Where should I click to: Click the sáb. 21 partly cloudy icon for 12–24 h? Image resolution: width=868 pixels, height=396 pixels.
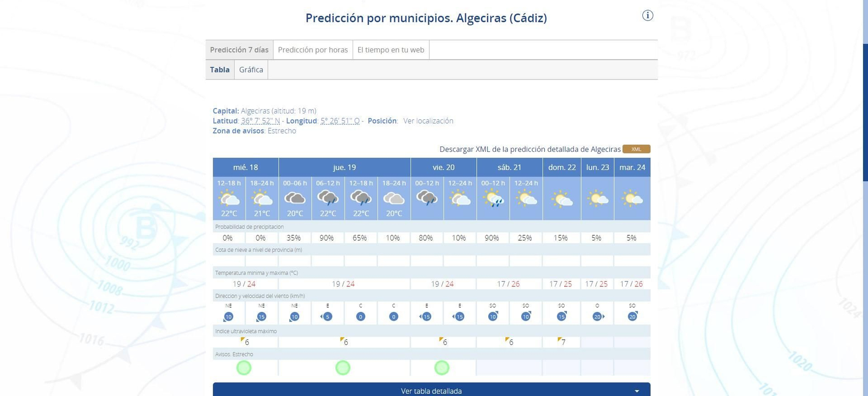click(x=527, y=199)
